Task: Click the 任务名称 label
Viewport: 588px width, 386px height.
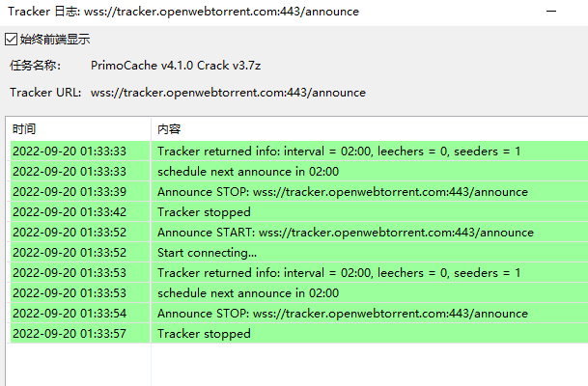Action: click(36, 66)
